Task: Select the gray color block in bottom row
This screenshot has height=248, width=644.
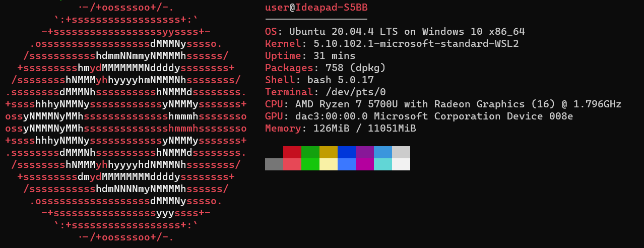Action: 274,164
